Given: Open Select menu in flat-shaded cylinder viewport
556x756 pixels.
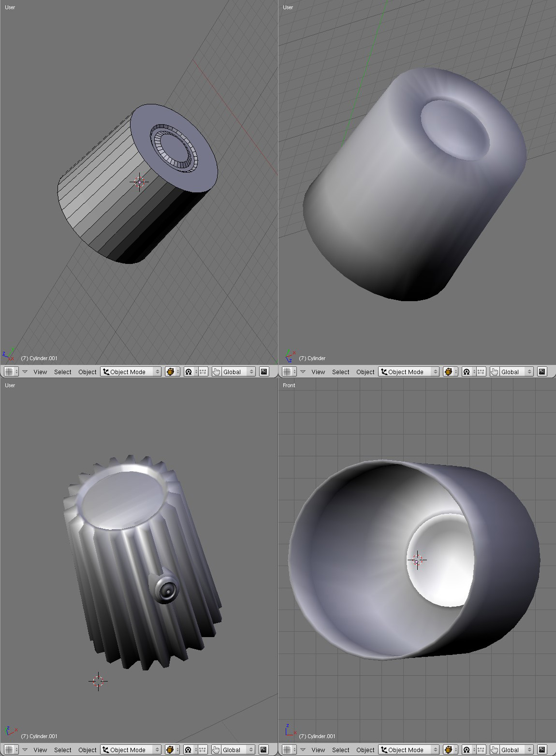Looking at the screenshot, I should 63,372.
